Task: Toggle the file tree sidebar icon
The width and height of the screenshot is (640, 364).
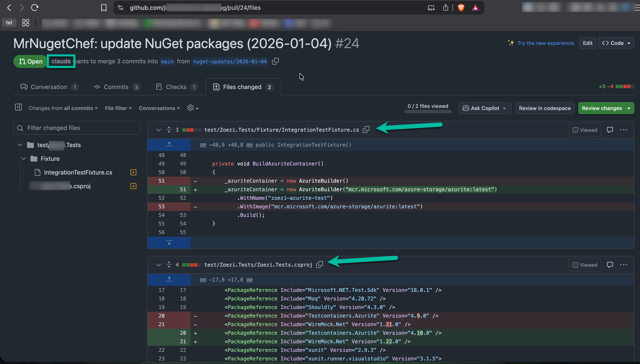Action: (19, 107)
